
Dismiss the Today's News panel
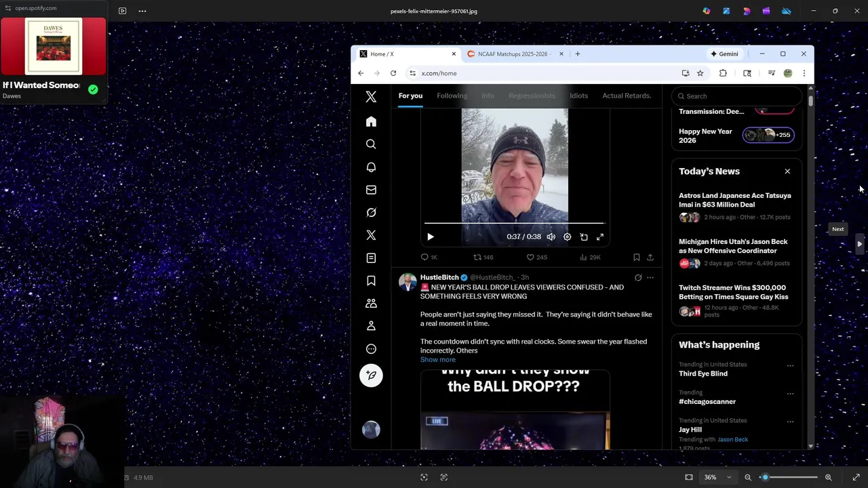click(787, 171)
